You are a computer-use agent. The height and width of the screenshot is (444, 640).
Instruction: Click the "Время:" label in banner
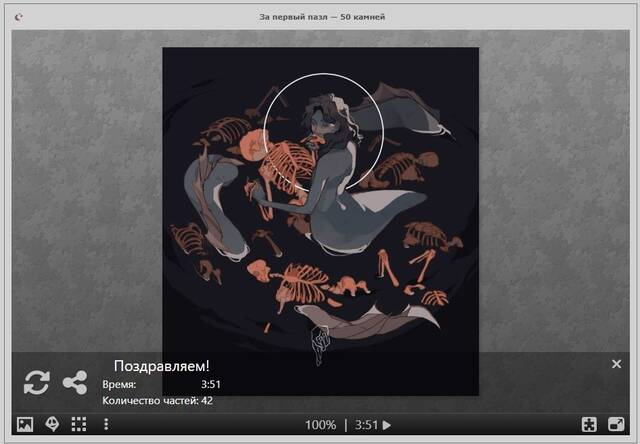point(119,384)
